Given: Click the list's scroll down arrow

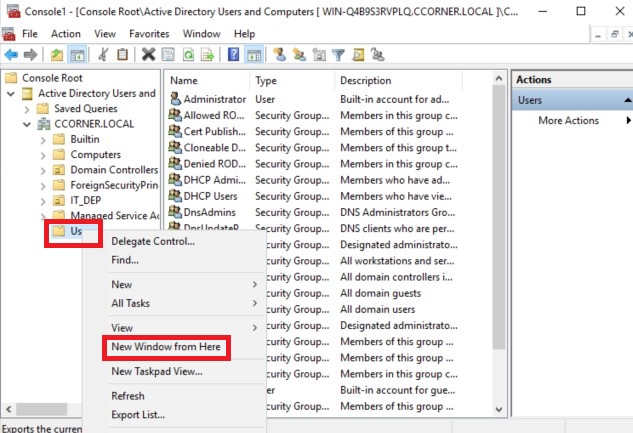Looking at the screenshot, I should coord(499,409).
